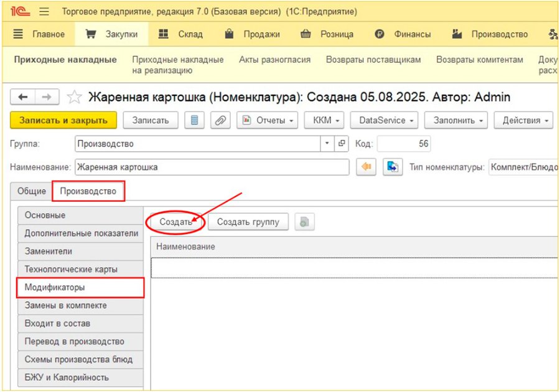Screen dimensions: 560x392
Task: Expand the ККМ dropdown
Action: click(x=324, y=120)
